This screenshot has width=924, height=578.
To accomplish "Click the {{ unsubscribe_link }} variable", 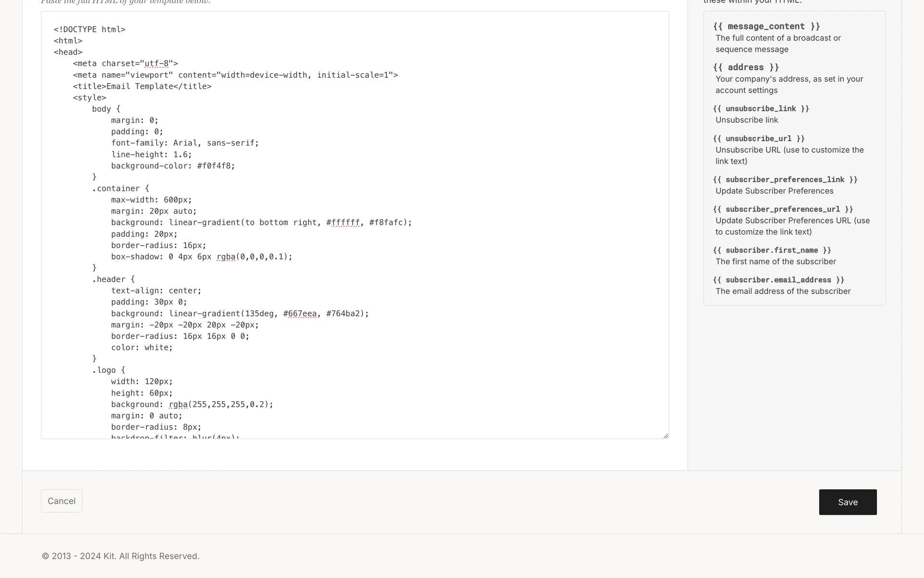I will pyautogui.click(x=761, y=109).
